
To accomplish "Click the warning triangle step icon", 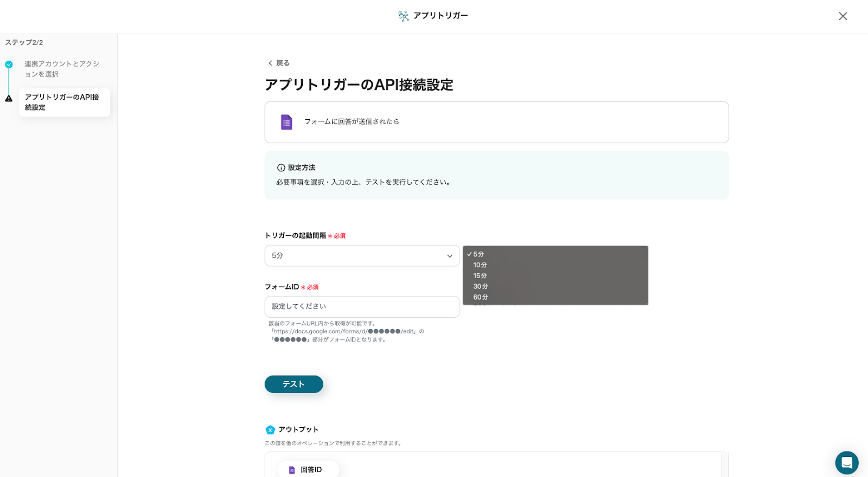I will coord(9,99).
